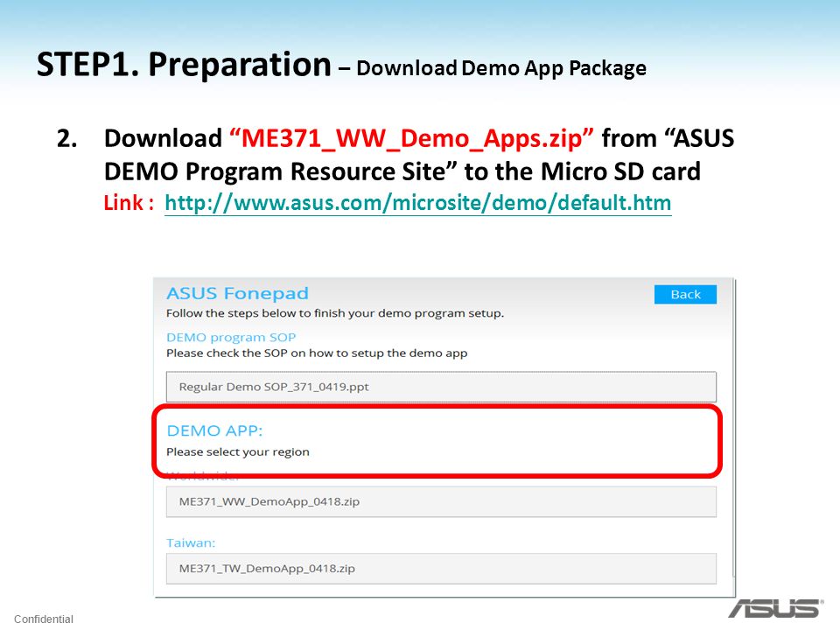This screenshot has width=840, height=630.
Task: Click the DEMO APP: heading
Action: [214, 430]
